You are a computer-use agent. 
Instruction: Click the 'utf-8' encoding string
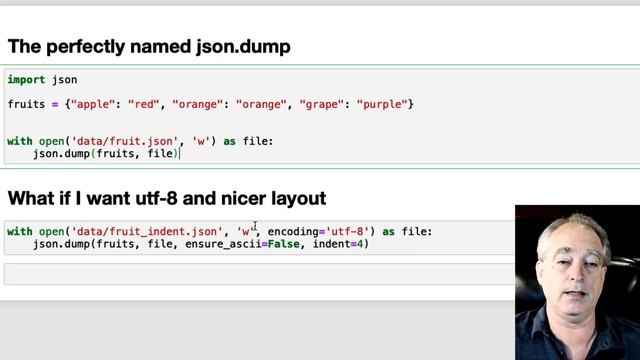click(x=347, y=231)
